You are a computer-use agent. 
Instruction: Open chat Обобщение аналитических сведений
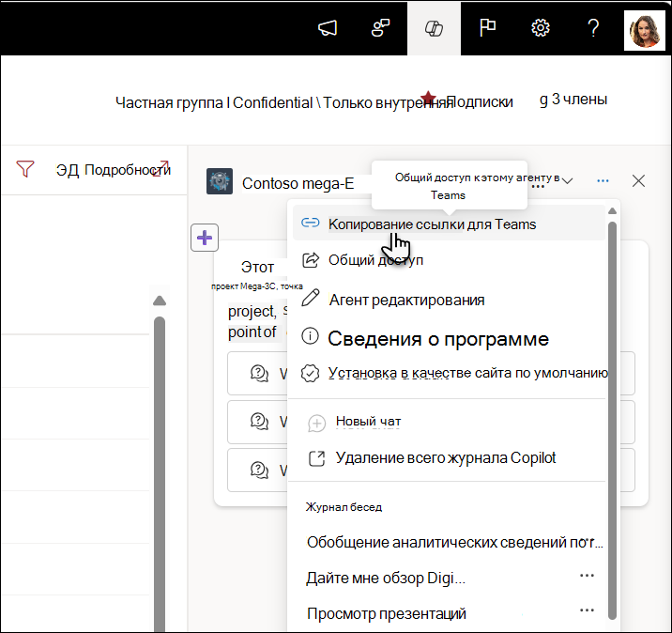[454, 542]
